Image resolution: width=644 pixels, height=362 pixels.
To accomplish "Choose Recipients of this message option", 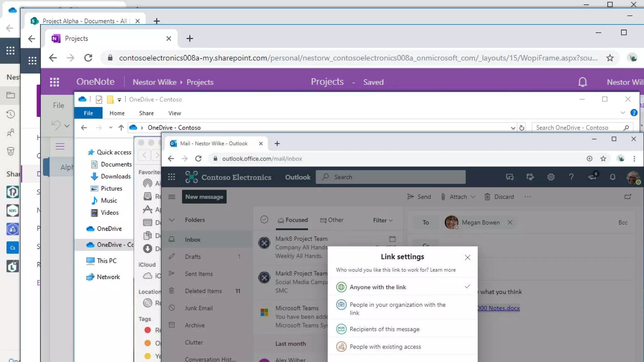I will 384,329.
